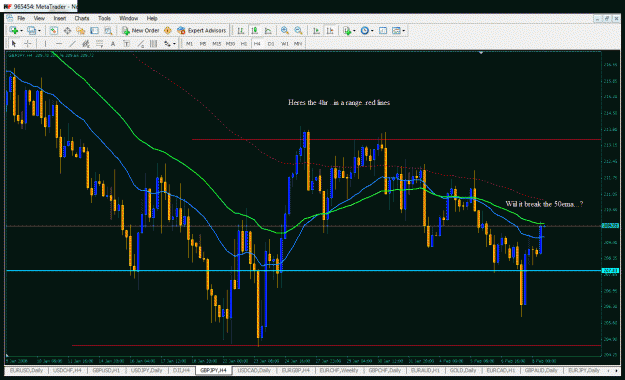Expand the New Chart dropdown arrow
Screen dimensions: 625x380
tap(21, 31)
